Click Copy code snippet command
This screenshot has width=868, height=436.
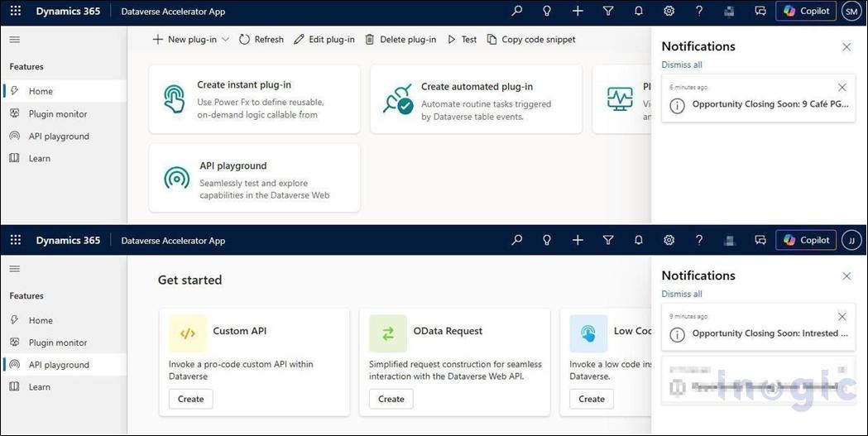531,40
